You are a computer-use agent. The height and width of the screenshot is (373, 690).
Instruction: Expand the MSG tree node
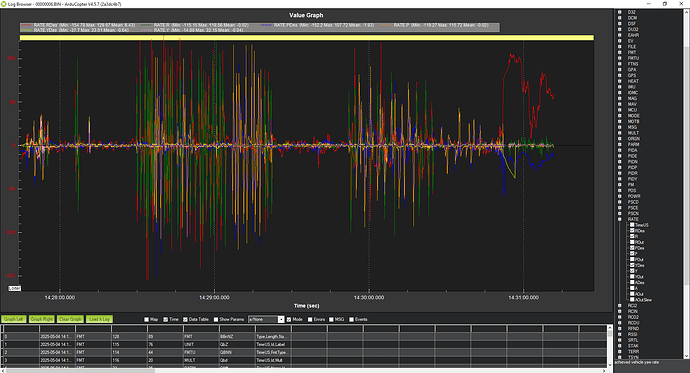[620, 127]
